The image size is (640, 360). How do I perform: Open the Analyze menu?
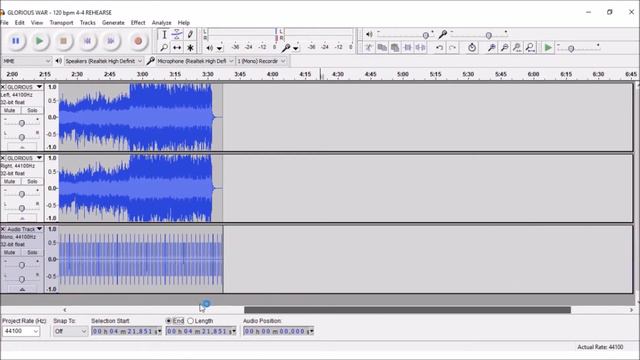pos(161,22)
